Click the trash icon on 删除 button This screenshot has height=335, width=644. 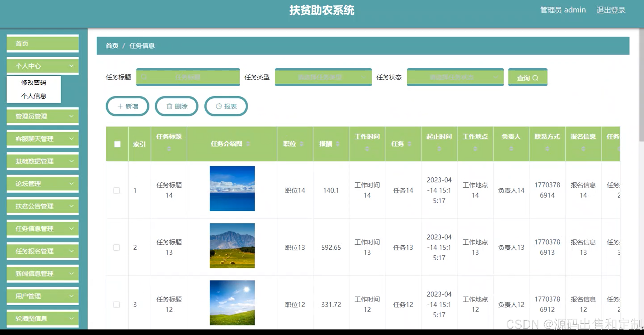tap(169, 106)
